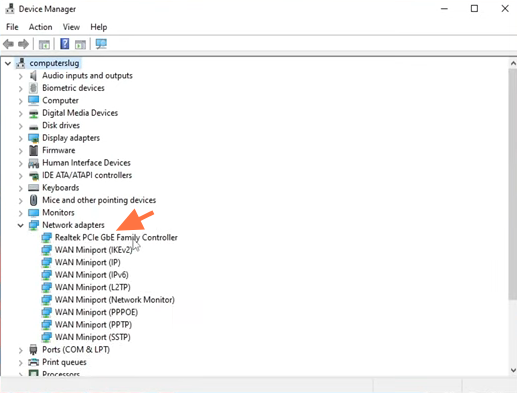Expand Digital Media Devices chevron
The height and width of the screenshot is (393, 517).
point(21,114)
